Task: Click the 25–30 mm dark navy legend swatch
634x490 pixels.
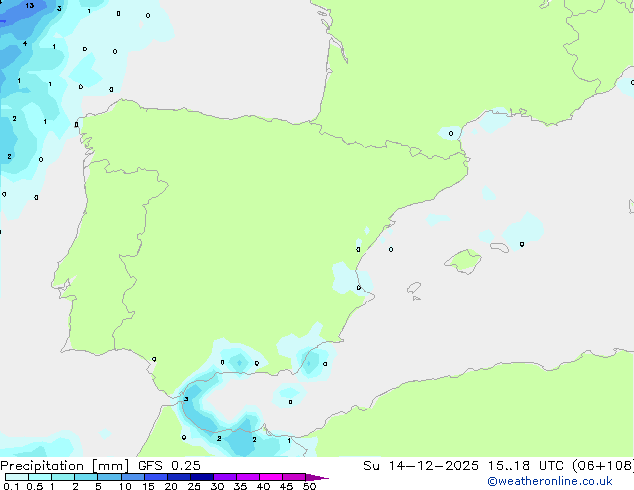Action: (202, 477)
